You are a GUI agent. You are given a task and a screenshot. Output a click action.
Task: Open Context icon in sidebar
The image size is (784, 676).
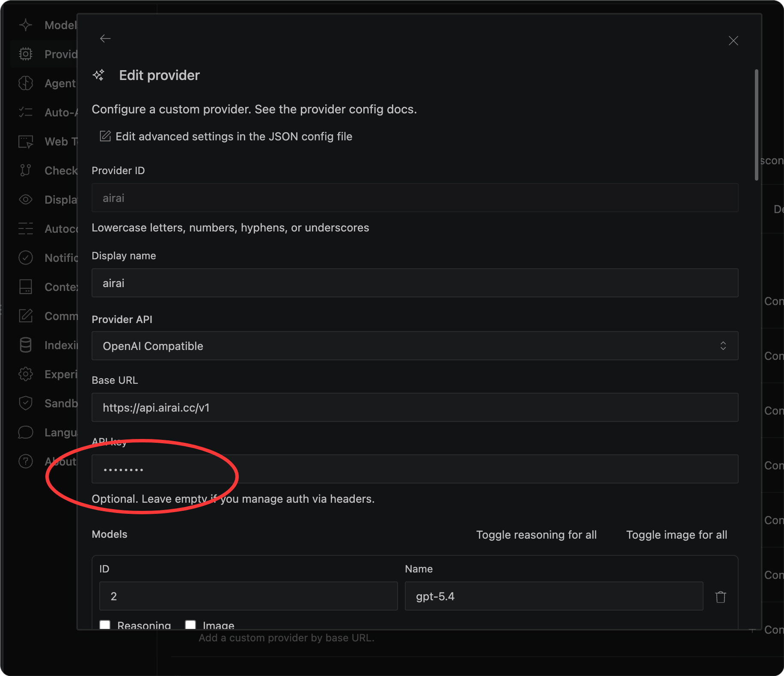click(x=26, y=287)
